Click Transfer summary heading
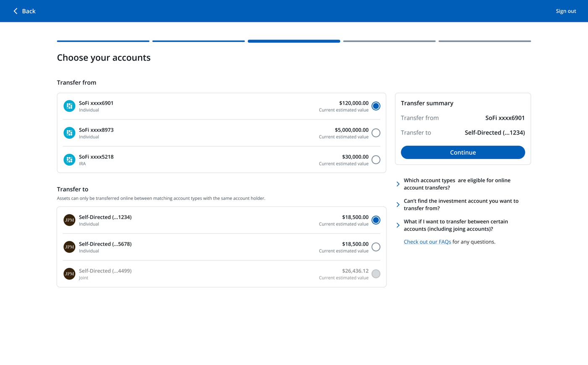This screenshot has width=588, height=365. coord(427,103)
